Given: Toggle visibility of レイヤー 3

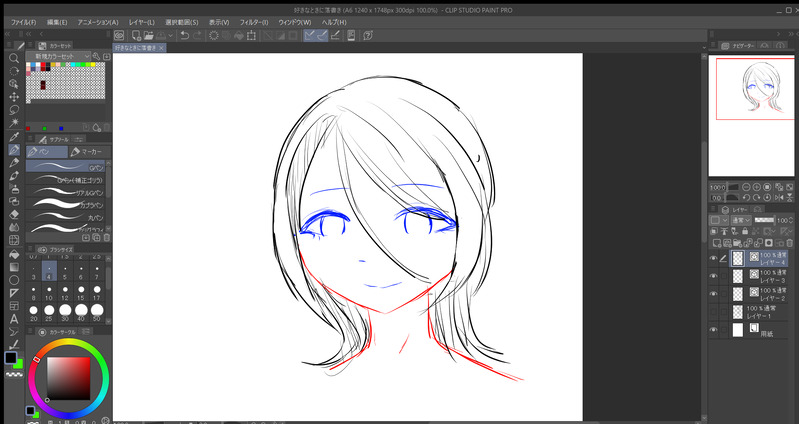Looking at the screenshot, I should point(713,275).
